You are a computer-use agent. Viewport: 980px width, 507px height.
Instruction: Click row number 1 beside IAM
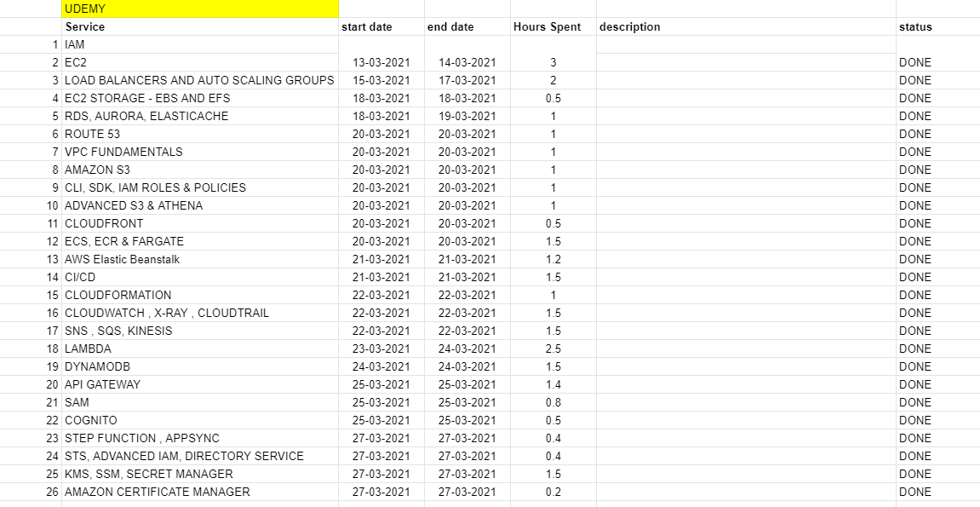pyautogui.click(x=31, y=45)
